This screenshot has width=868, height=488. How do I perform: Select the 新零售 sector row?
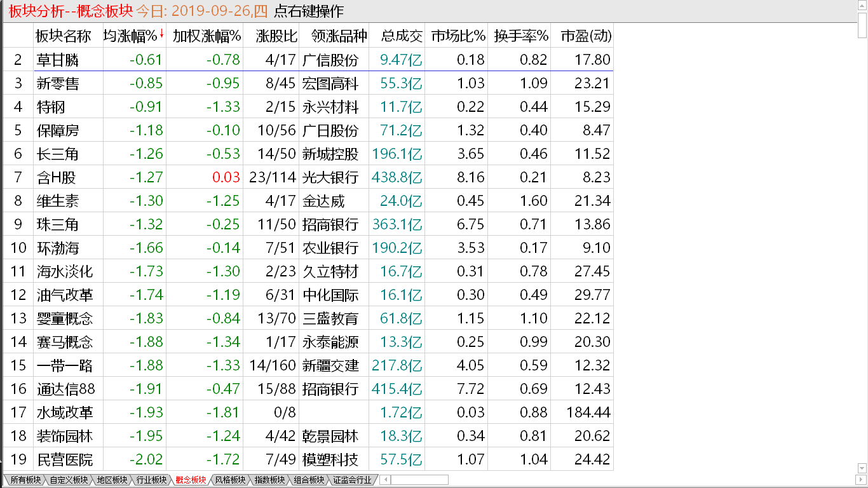(308, 83)
